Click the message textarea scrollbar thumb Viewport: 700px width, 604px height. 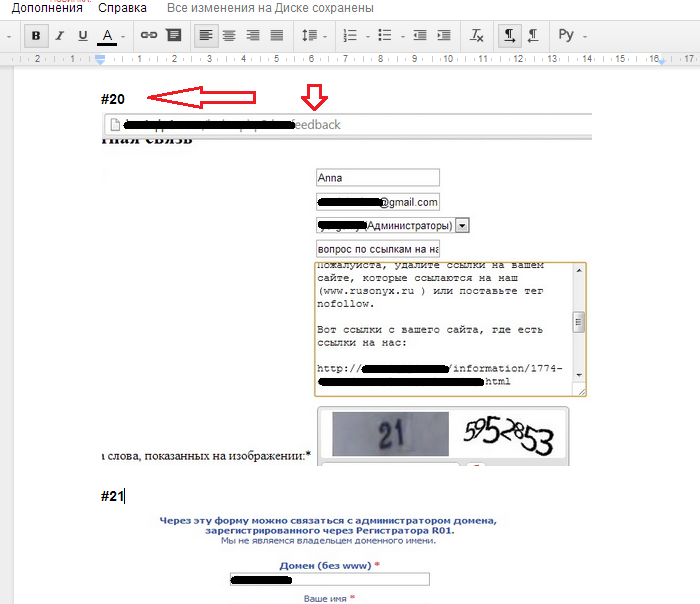(x=579, y=322)
